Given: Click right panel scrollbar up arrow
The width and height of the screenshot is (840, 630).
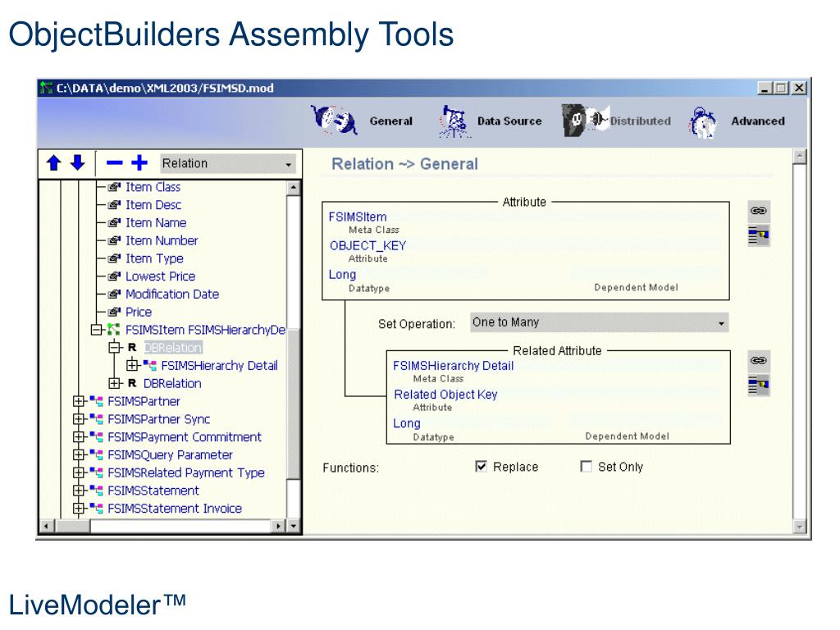Looking at the screenshot, I should 799,157.
